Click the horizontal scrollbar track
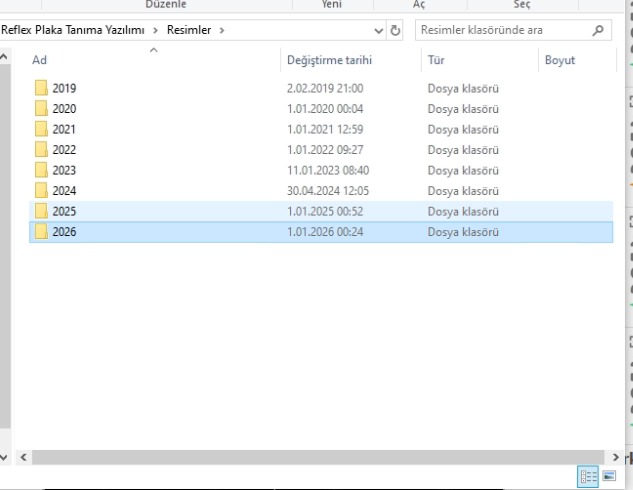633x490 pixels. [x=318, y=457]
